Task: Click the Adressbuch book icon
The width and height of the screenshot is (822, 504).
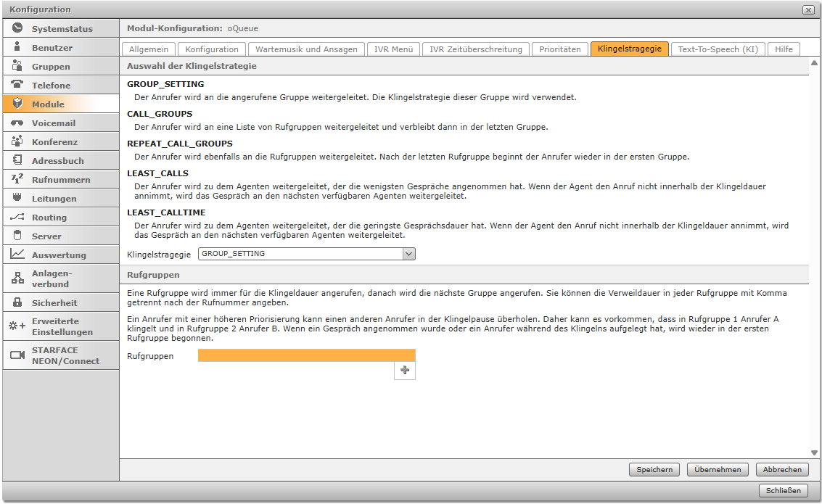Action: tap(17, 160)
